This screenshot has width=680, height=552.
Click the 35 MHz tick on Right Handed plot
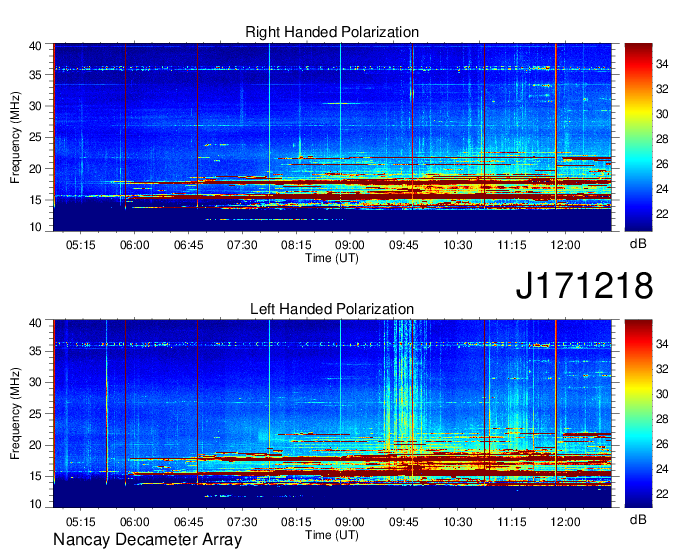36,75
